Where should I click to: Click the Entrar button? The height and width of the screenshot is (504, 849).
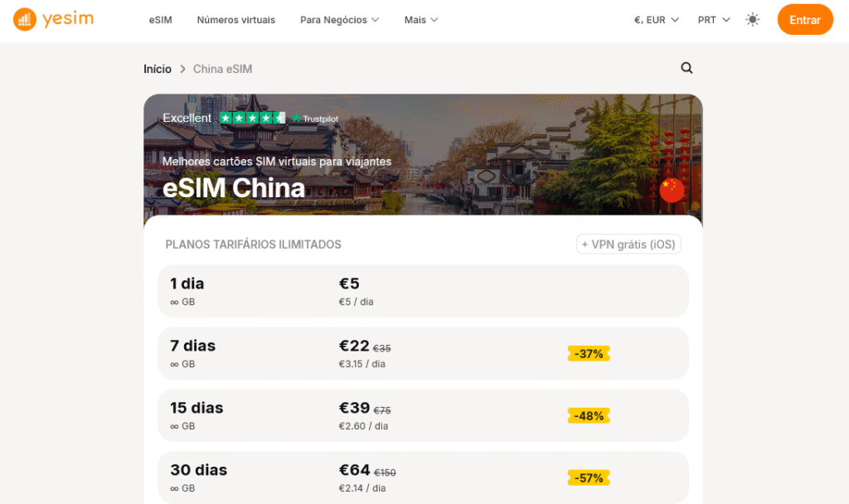(805, 19)
